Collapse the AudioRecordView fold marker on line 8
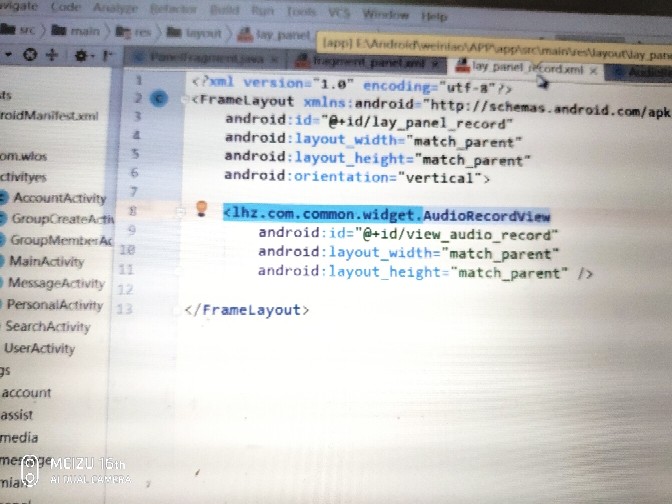Image resolution: width=672 pixels, height=504 pixels. click(180, 211)
